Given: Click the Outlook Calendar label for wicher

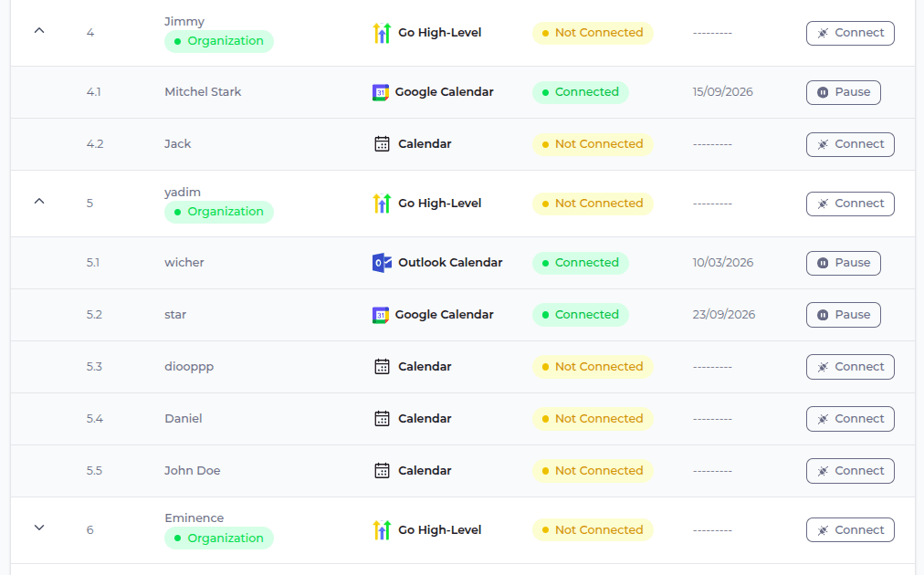Looking at the screenshot, I should 450,263.
